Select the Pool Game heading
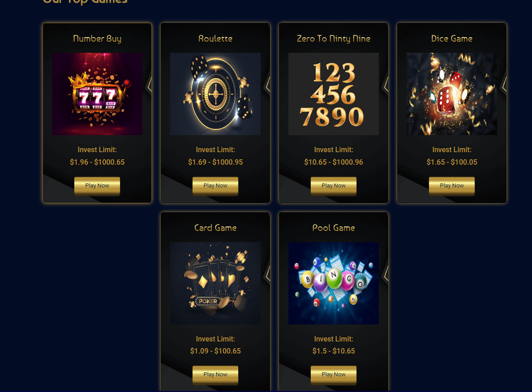 point(334,227)
